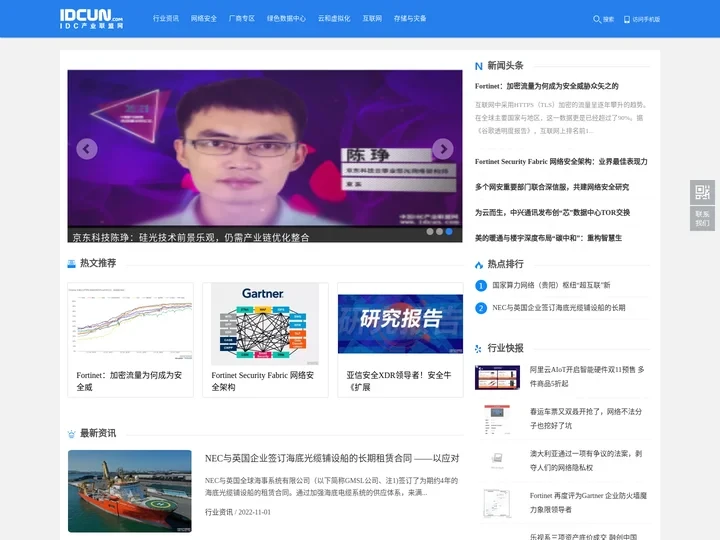Go to previous carousel slide arrow
Screen dimensions: 720x540
[86, 149]
